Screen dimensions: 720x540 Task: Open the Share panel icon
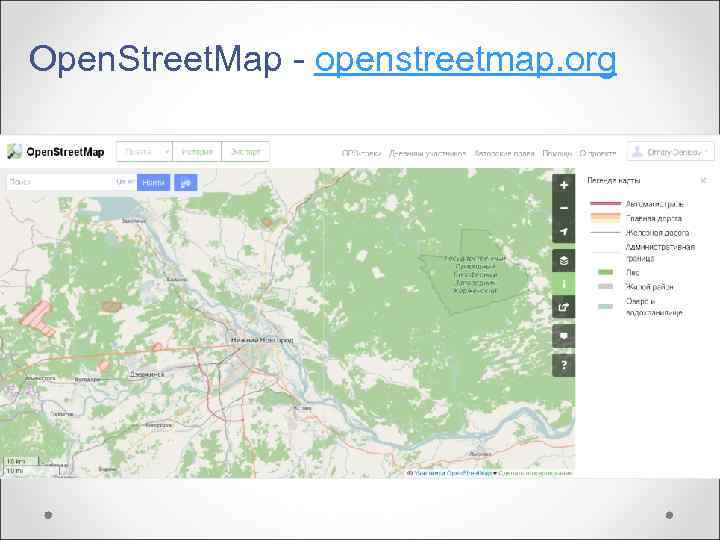coord(564,307)
